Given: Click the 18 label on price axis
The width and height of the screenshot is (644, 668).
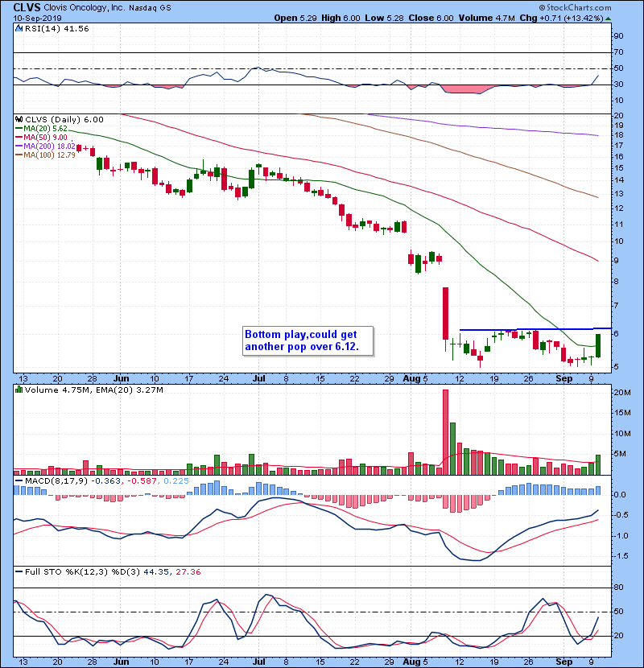Looking at the screenshot, I should click(x=618, y=135).
